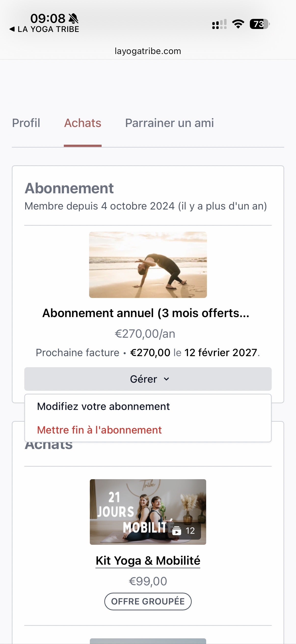Choose Modifiez votre abonnement option

(x=103, y=406)
